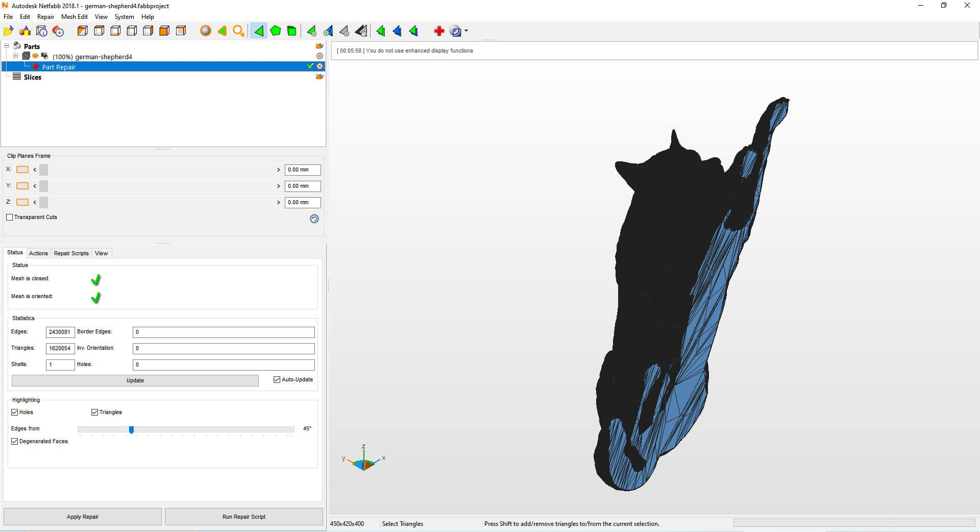The height and width of the screenshot is (532, 980).
Task: Click the Edges from angle slider handle
Action: click(131, 430)
